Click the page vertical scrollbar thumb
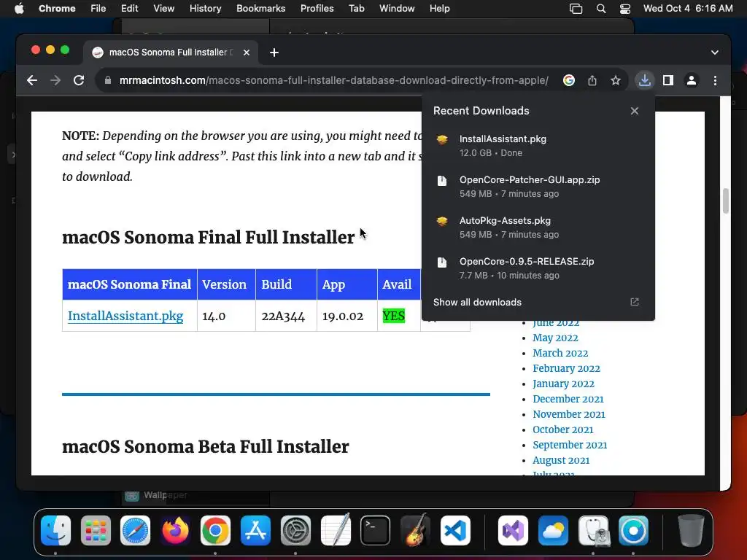This screenshot has width=747, height=560. pos(726,201)
